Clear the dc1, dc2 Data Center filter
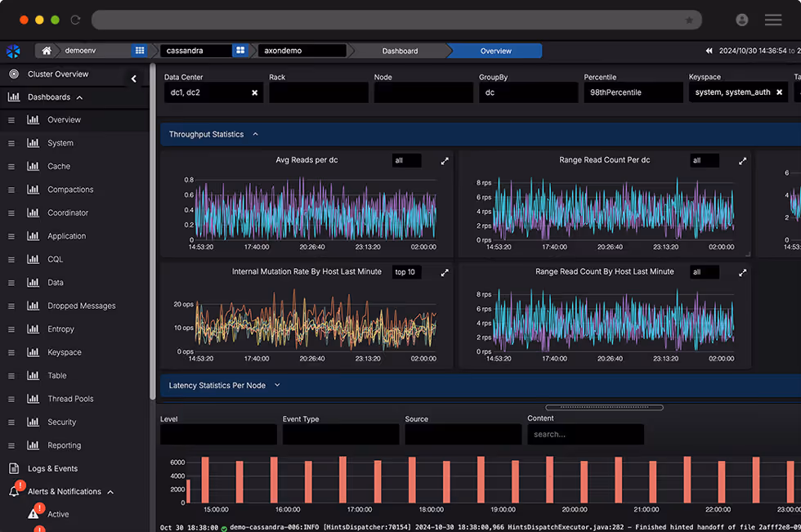 coord(254,93)
